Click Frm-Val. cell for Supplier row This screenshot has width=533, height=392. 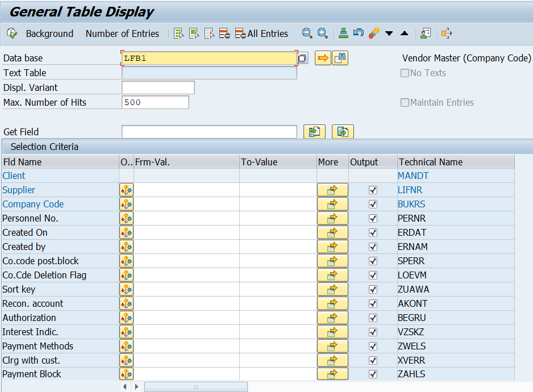pos(186,190)
